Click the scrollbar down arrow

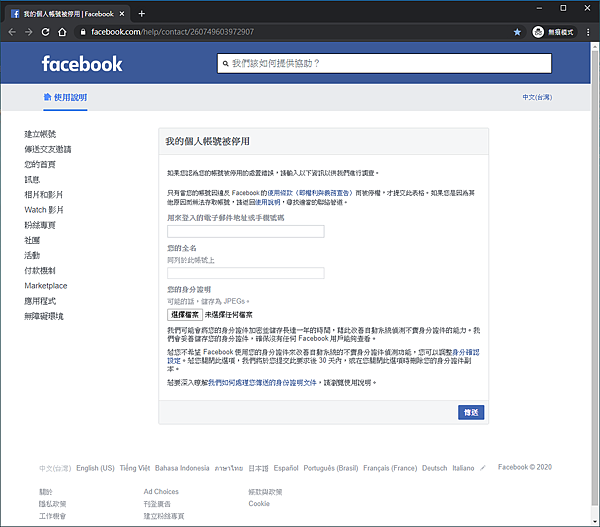point(595,522)
